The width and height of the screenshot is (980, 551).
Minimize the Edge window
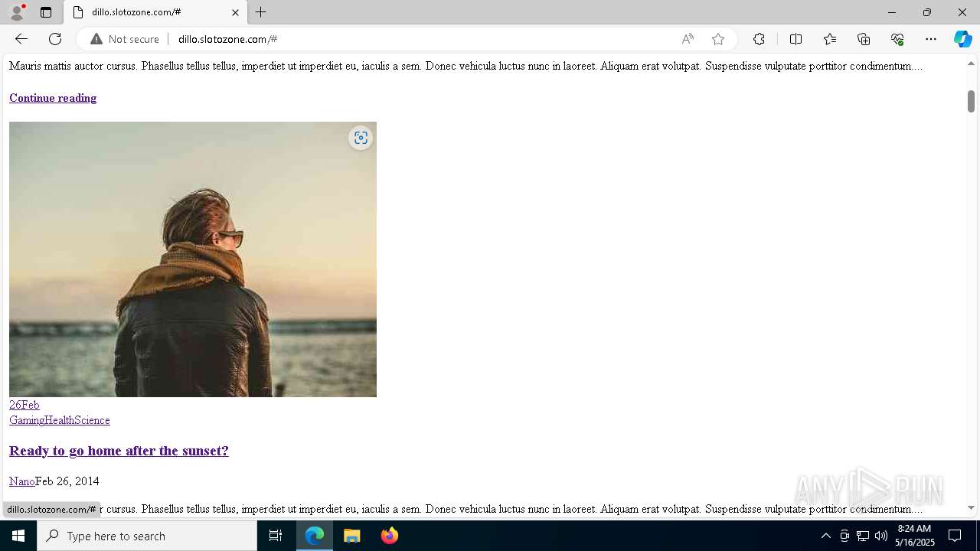tap(891, 12)
